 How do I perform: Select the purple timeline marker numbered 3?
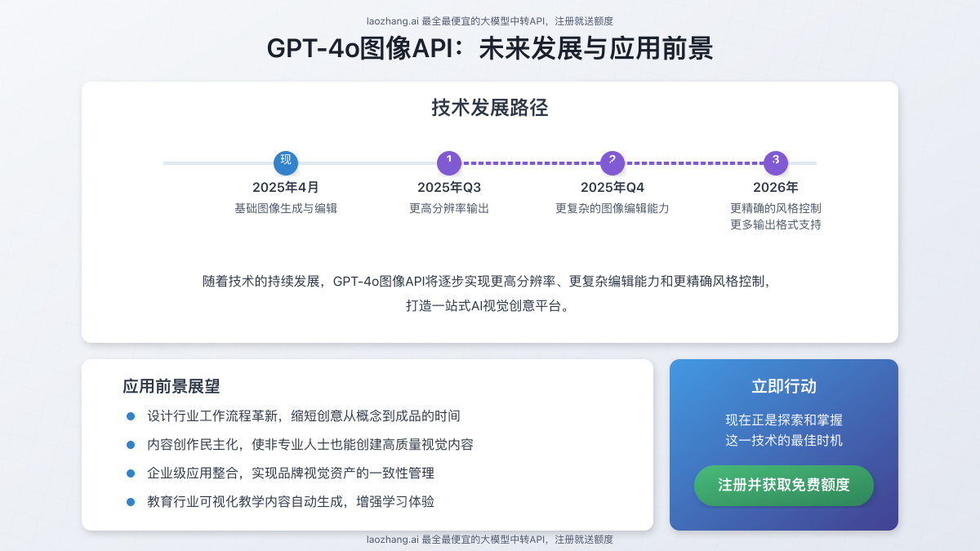click(x=776, y=162)
